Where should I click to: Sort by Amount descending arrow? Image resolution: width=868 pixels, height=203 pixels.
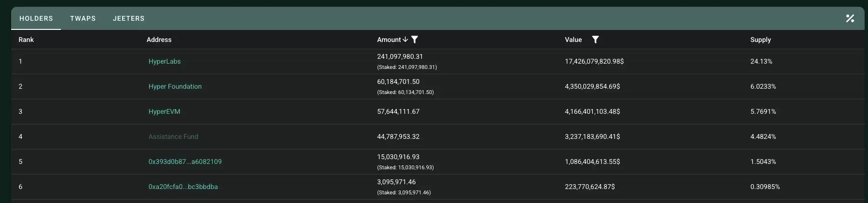tap(405, 40)
